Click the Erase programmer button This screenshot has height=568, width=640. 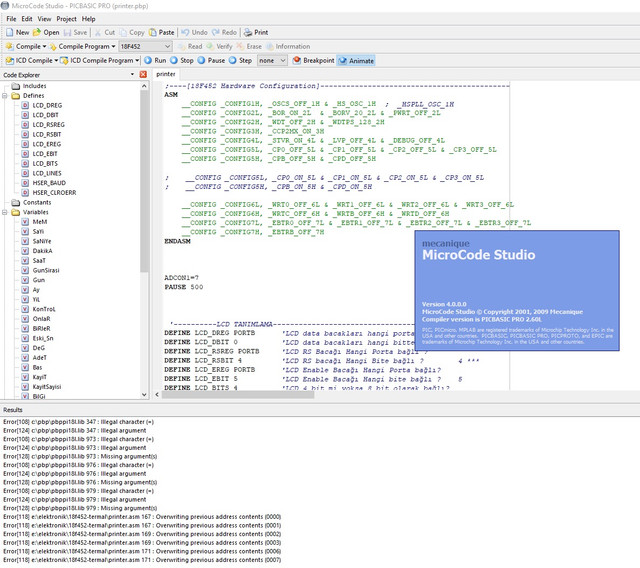(249, 47)
